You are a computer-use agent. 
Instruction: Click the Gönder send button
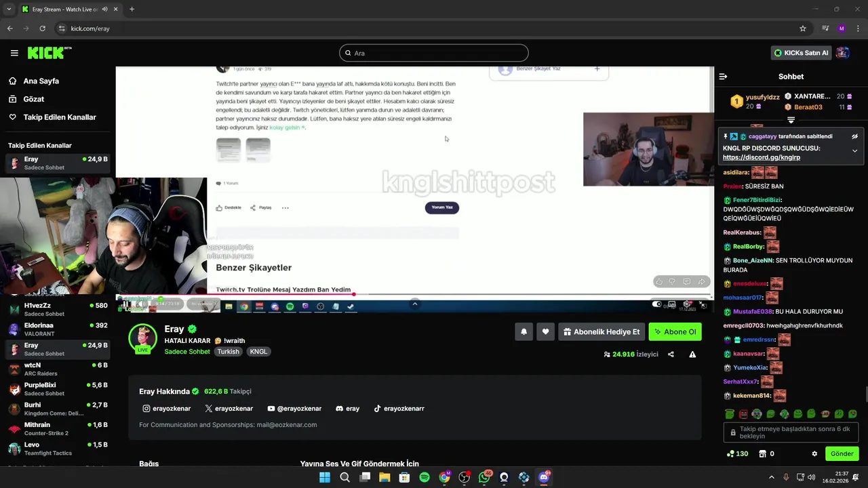842,453
